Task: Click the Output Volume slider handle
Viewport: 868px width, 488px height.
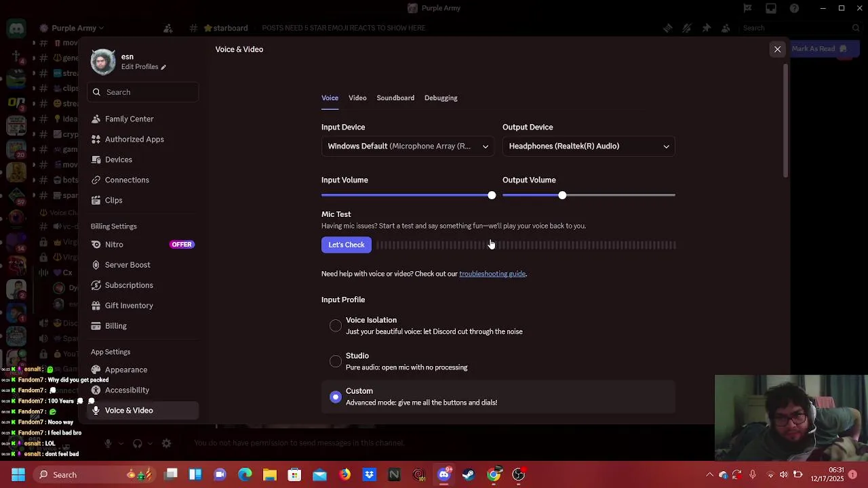Action: tap(562, 195)
